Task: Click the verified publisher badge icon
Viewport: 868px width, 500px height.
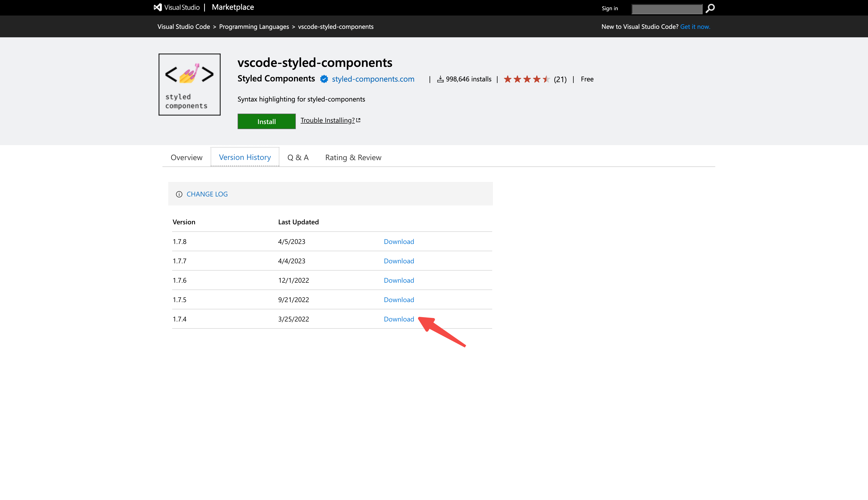Action: coord(324,79)
